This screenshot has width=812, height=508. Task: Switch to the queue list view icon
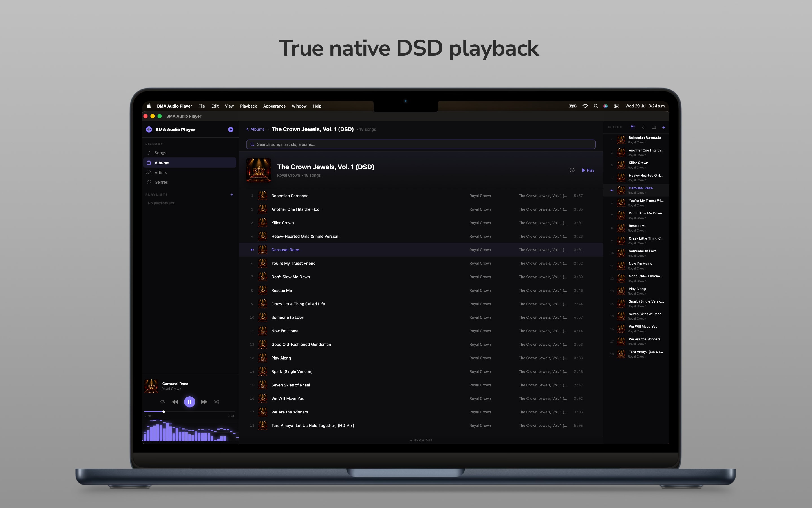coord(633,127)
